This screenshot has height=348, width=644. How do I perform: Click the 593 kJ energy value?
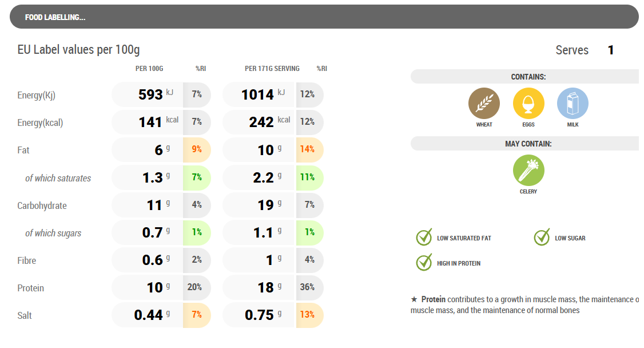coord(151,94)
